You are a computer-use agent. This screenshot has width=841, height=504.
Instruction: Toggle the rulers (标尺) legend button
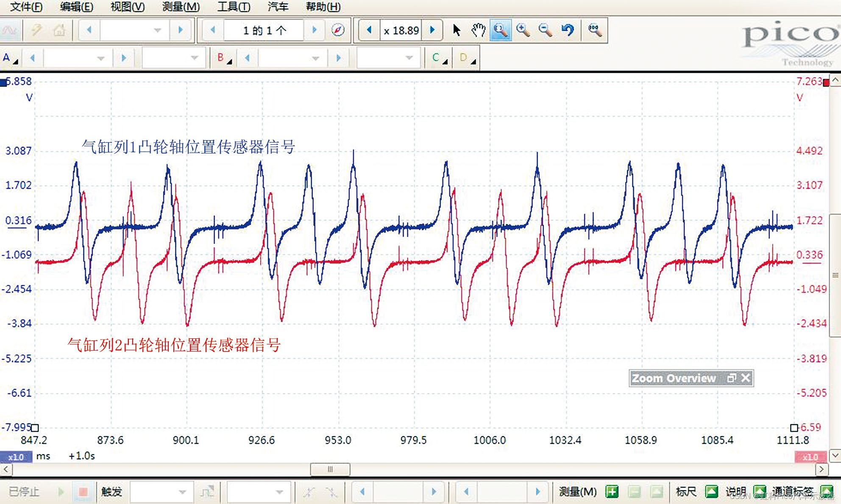pyautogui.click(x=711, y=492)
